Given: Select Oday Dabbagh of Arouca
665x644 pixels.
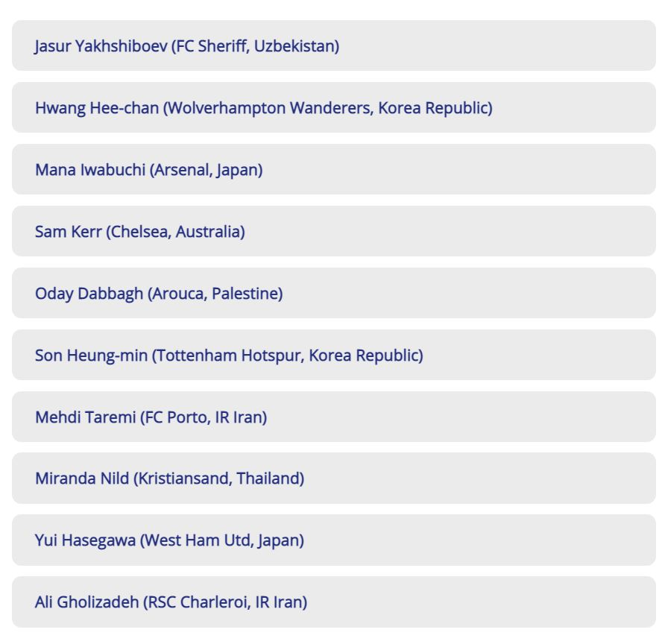Looking at the screenshot, I should [159, 294].
